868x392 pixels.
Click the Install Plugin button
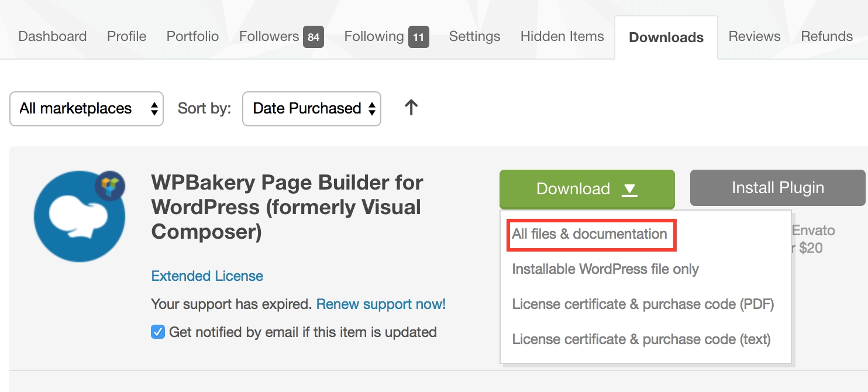pyautogui.click(x=777, y=188)
